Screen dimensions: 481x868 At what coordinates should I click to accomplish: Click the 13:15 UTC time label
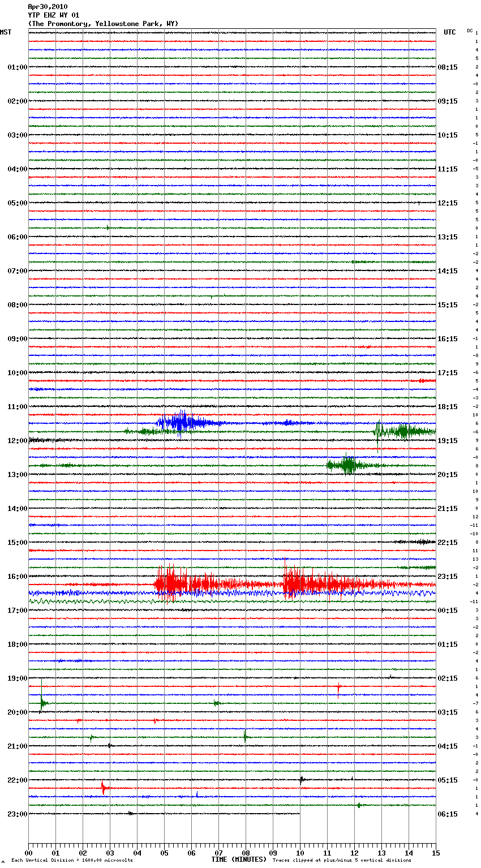448,237
